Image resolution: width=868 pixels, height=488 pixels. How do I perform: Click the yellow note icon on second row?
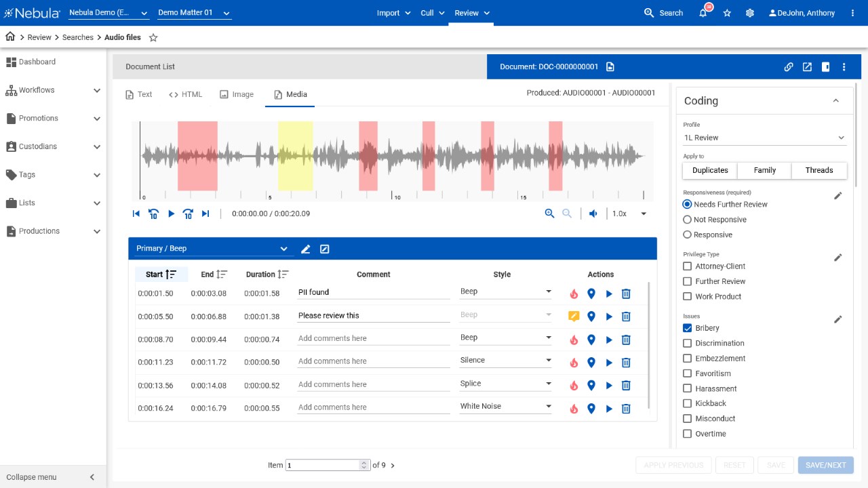574,316
